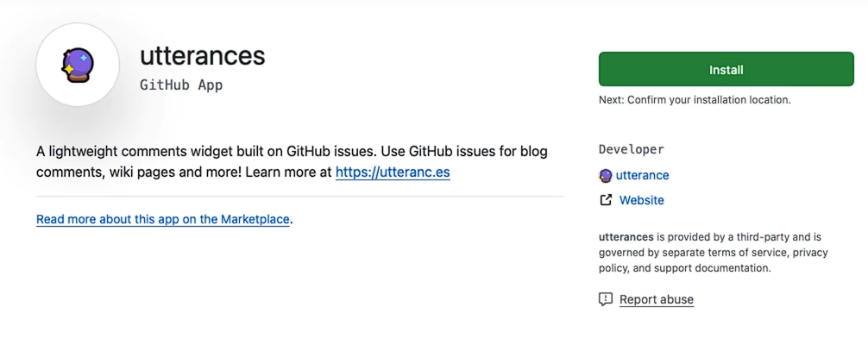
Task: Click the 'policy, and support documentation' text
Action: click(x=684, y=268)
